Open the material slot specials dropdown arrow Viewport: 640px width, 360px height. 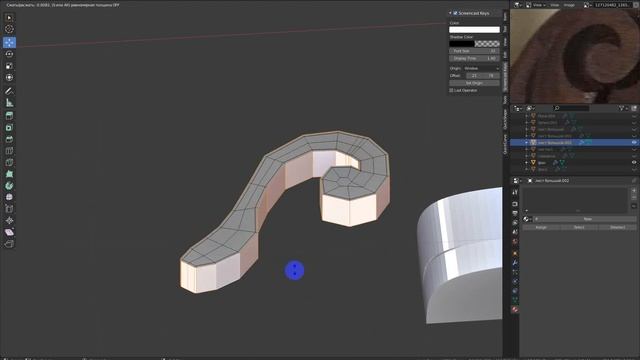pyautogui.click(x=634, y=207)
